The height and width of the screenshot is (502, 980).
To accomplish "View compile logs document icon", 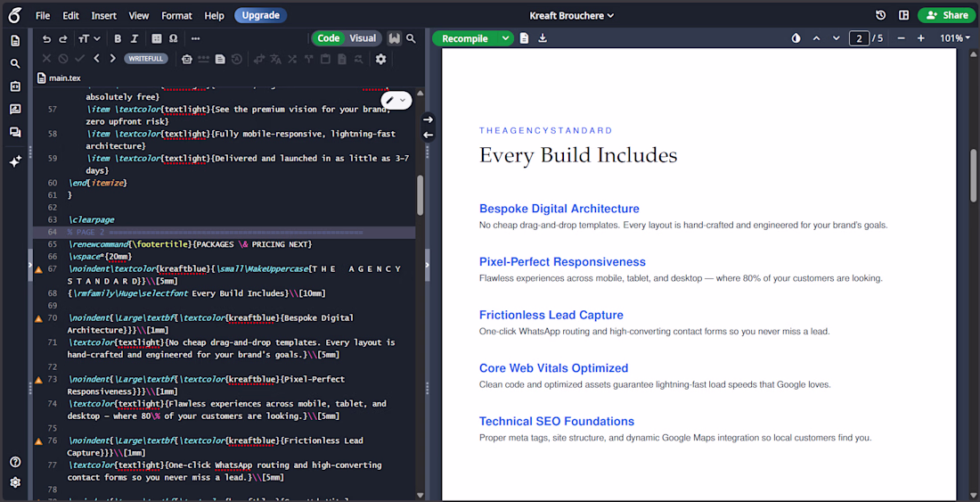I will pyautogui.click(x=525, y=38).
